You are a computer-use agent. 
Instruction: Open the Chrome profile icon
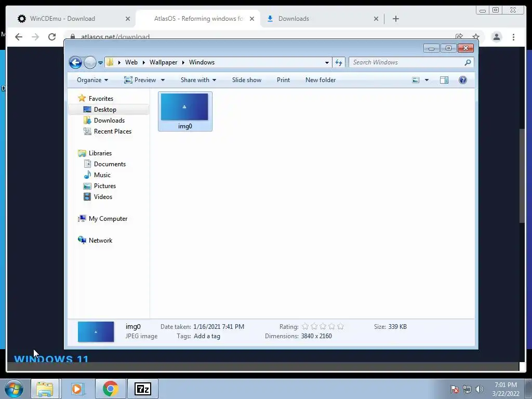(496, 37)
